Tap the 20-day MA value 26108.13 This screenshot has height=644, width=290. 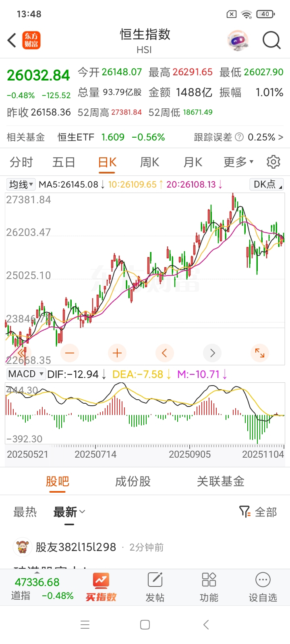tap(191, 184)
